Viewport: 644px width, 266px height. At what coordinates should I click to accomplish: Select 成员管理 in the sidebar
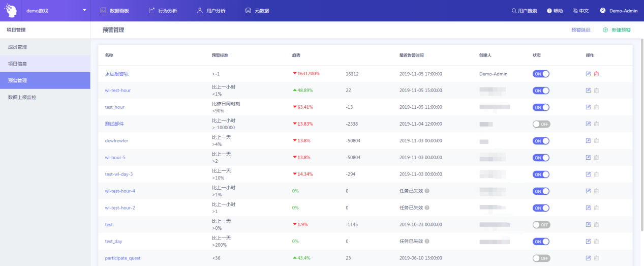tap(18, 47)
